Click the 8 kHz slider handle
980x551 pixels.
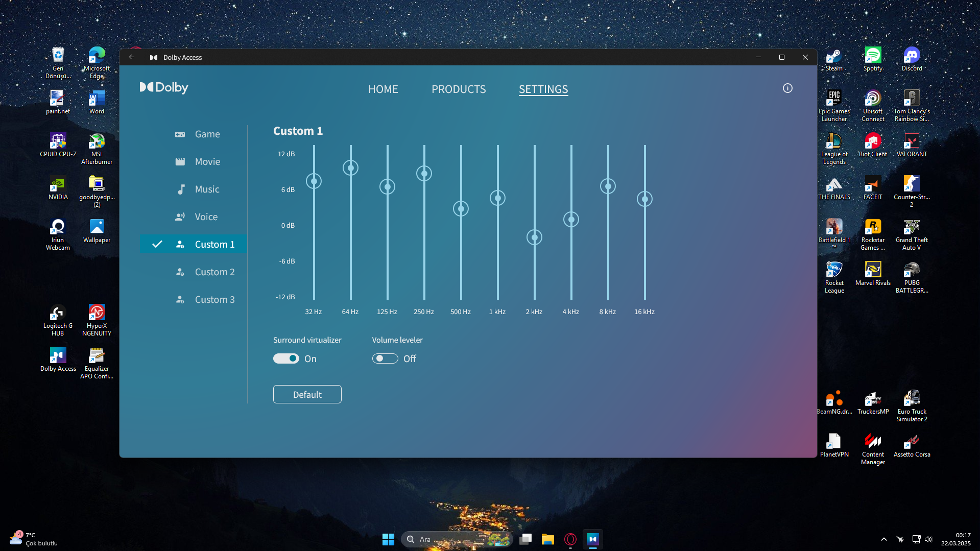point(608,186)
